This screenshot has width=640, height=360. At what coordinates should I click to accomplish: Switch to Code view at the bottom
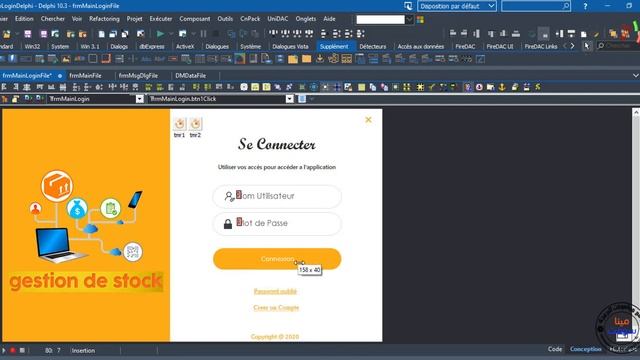click(555, 349)
